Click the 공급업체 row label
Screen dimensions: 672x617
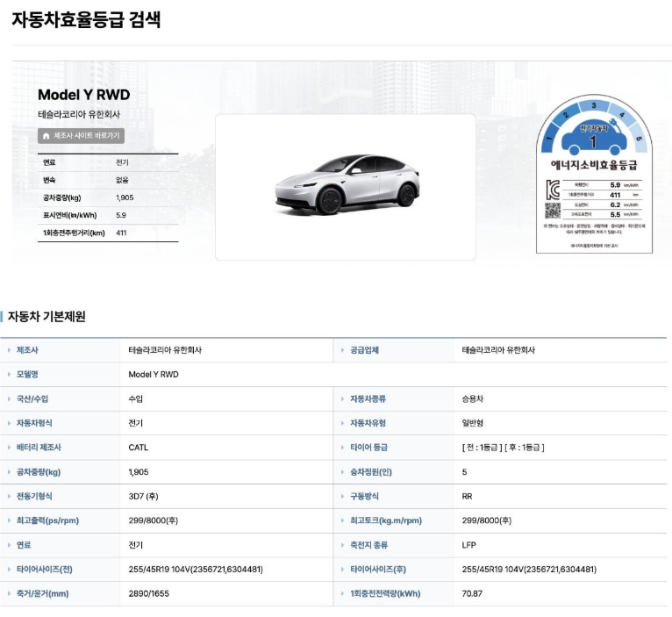coord(364,350)
